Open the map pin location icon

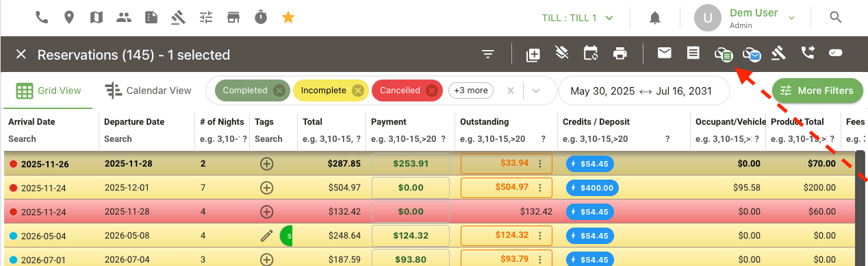(x=69, y=17)
